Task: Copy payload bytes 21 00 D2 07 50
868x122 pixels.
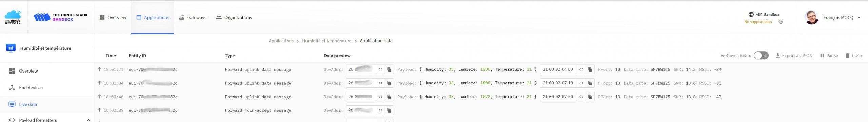Action: click(x=590, y=97)
